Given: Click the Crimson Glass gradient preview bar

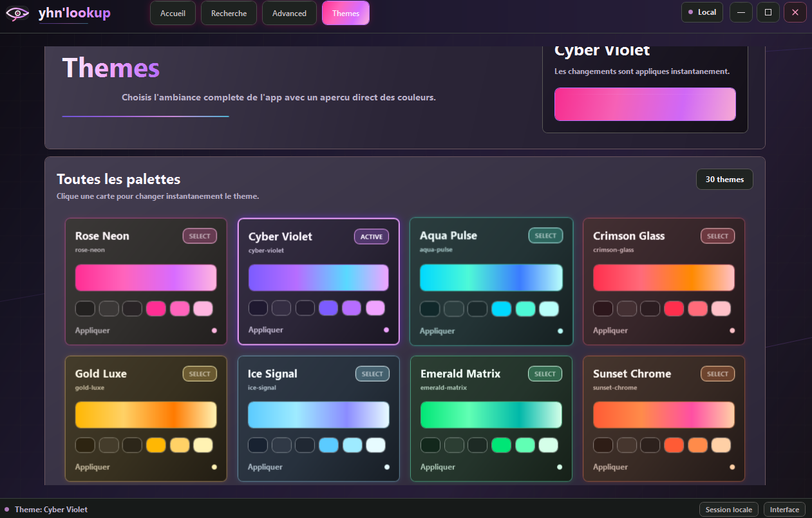Looking at the screenshot, I should click(x=664, y=278).
